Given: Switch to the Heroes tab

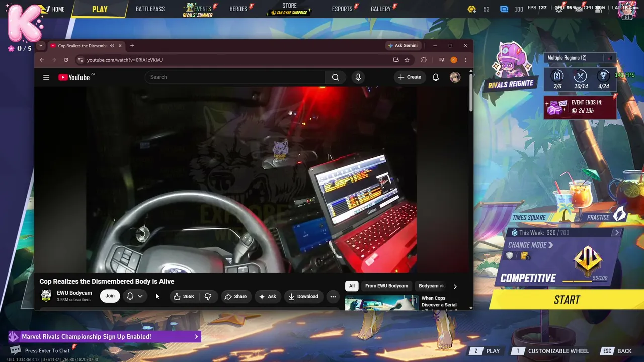Looking at the screenshot, I should (238, 9).
